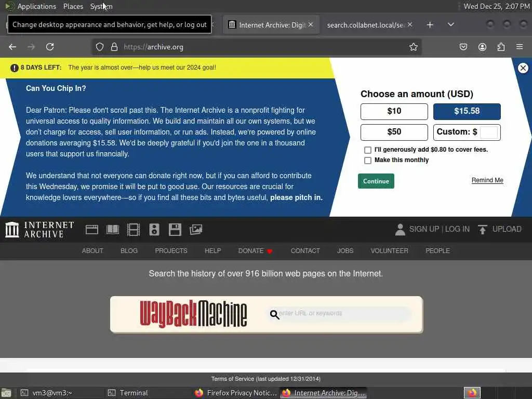The image size is (532, 399).
Task: Switch to Firefox Privacy Notice taskbar item
Action: 236,393
